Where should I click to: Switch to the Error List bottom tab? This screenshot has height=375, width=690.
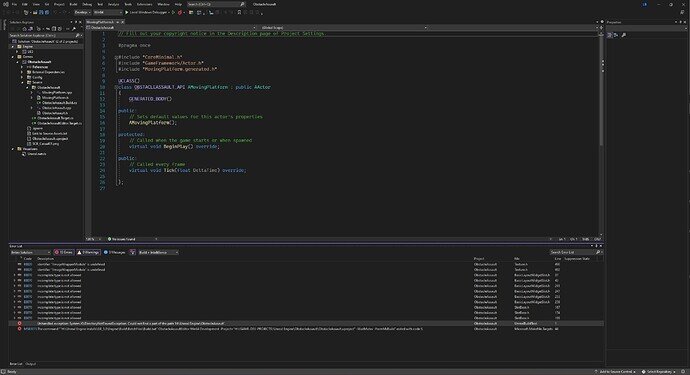coord(16,364)
